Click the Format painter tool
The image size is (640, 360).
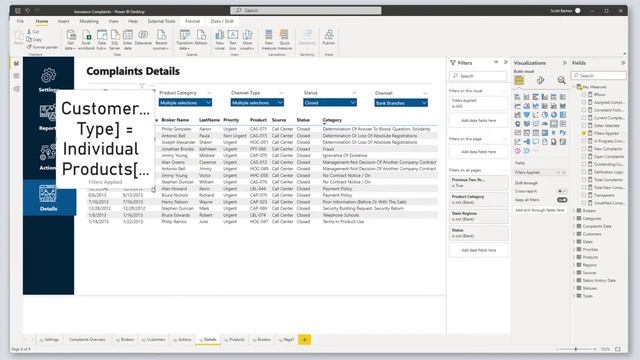(x=42, y=47)
